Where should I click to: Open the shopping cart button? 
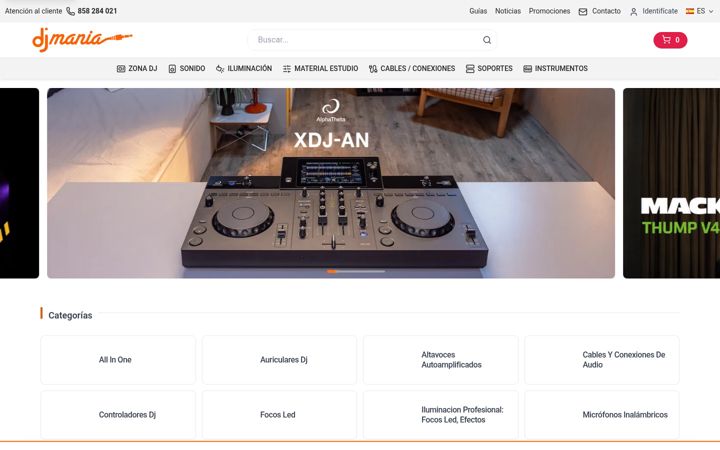point(670,40)
